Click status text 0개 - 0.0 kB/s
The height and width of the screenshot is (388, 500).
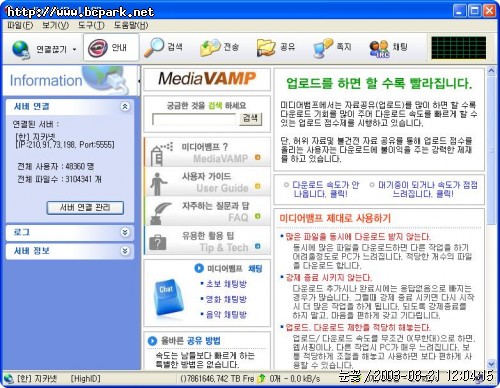pyautogui.click(x=294, y=379)
